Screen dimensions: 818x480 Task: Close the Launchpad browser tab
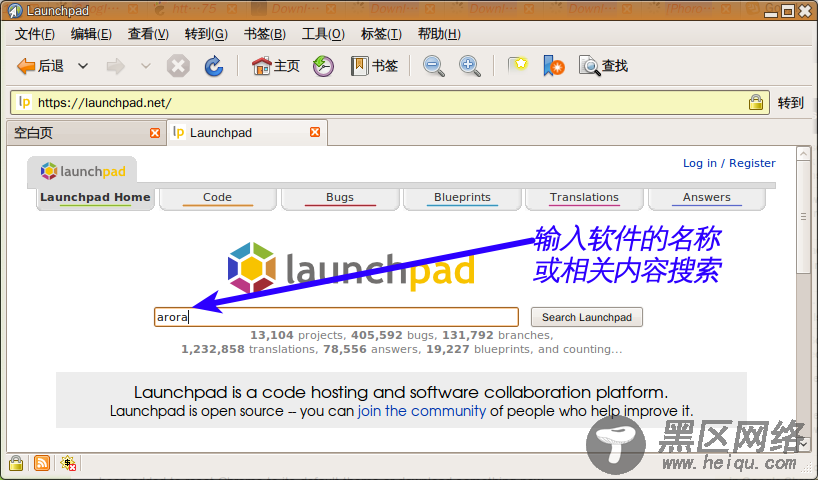click(x=315, y=132)
